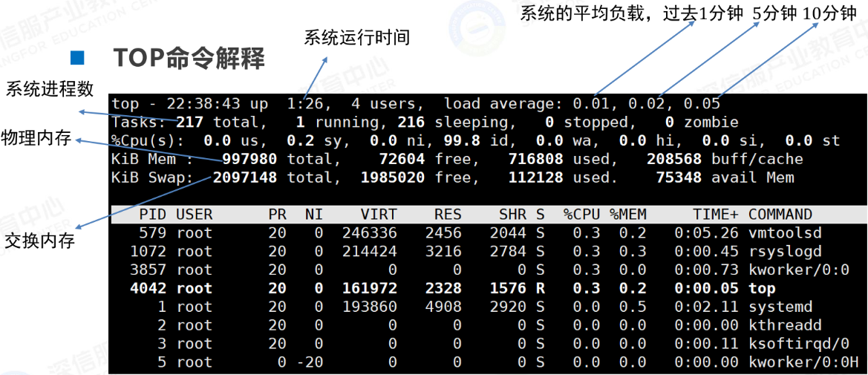
Task: Click the bold "top" command in the process list
Action: 763,289
